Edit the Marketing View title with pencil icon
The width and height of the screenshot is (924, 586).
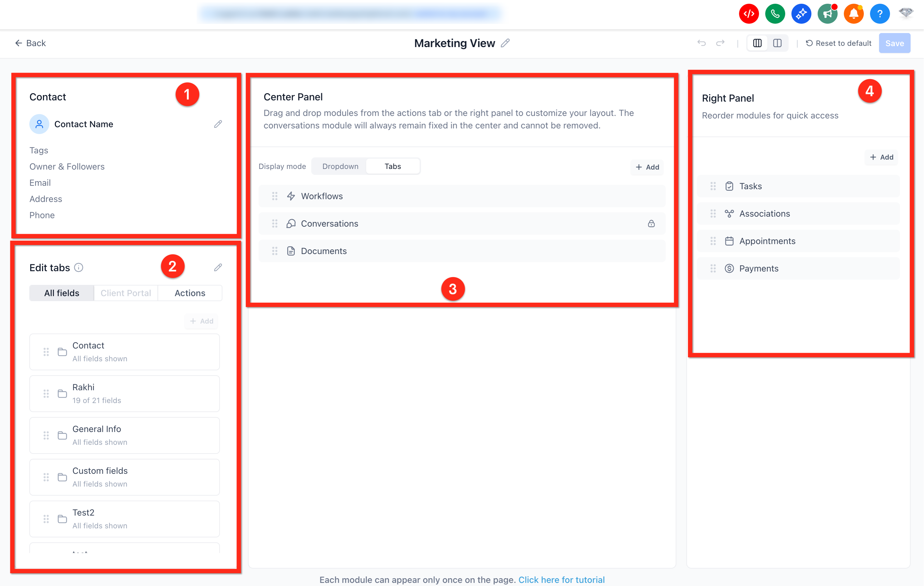point(505,43)
